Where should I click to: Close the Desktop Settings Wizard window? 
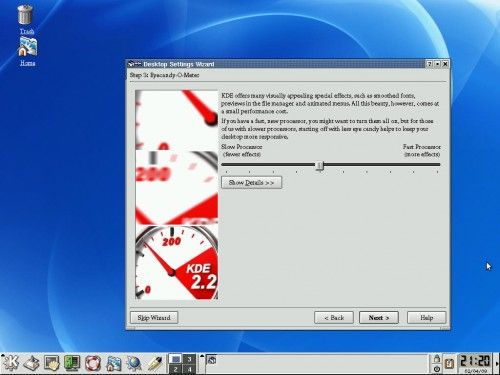pyautogui.click(x=445, y=64)
